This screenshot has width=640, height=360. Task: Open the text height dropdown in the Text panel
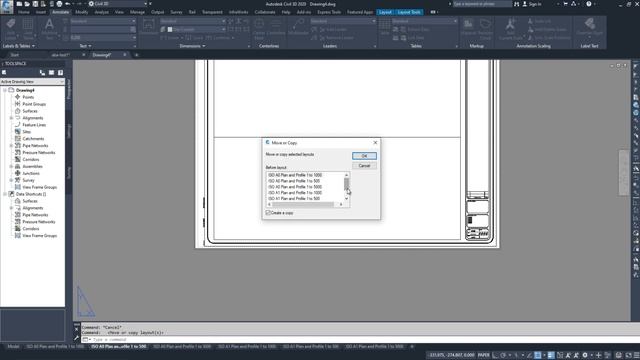click(x=102, y=37)
